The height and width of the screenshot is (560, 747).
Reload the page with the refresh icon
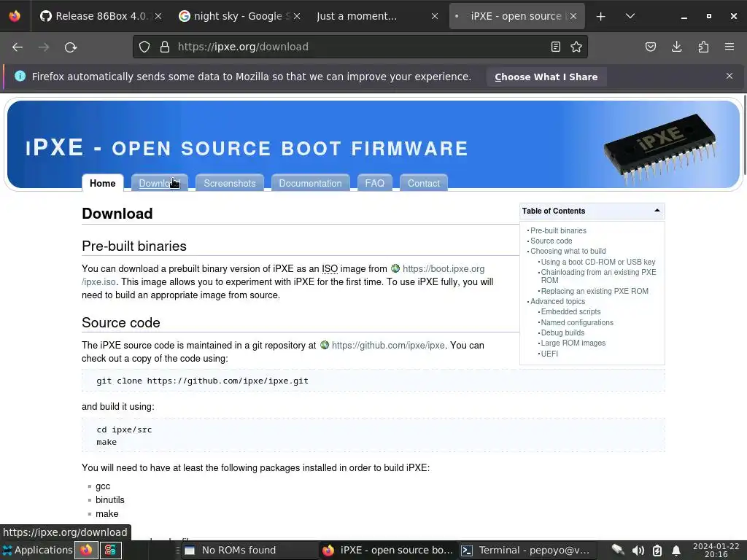[71, 47]
